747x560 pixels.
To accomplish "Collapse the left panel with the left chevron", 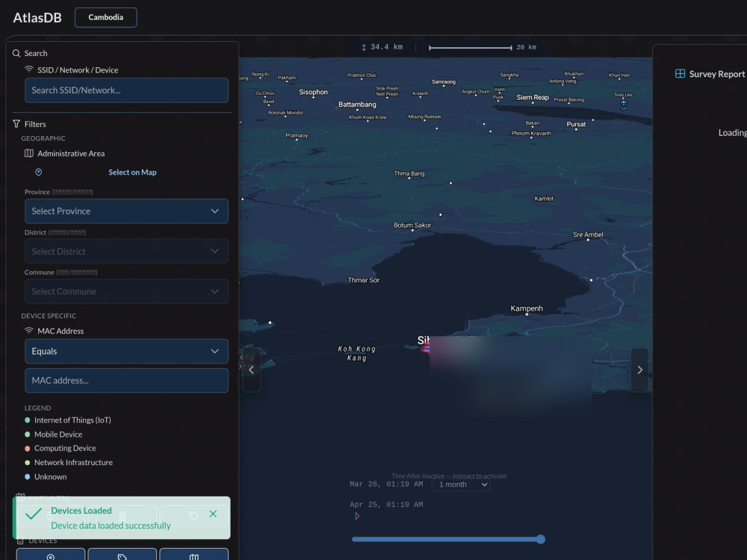I will pyautogui.click(x=251, y=370).
